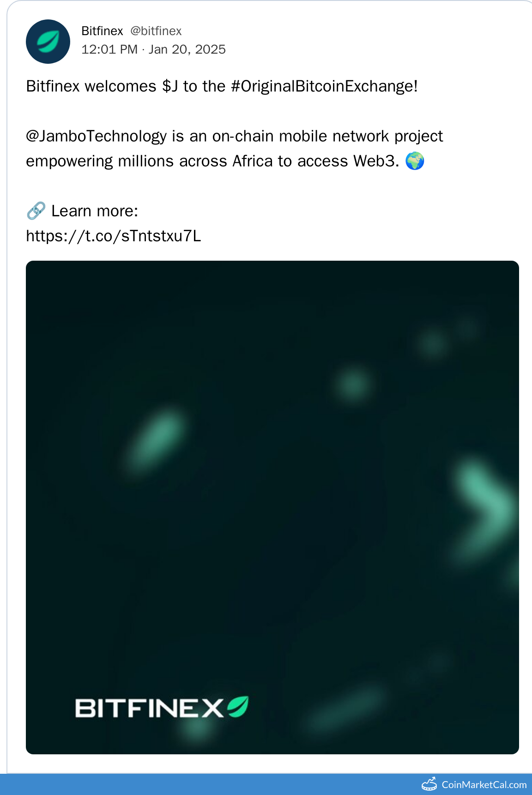Click the $J cashtag
The height and width of the screenshot is (795, 532).
(170, 86)
